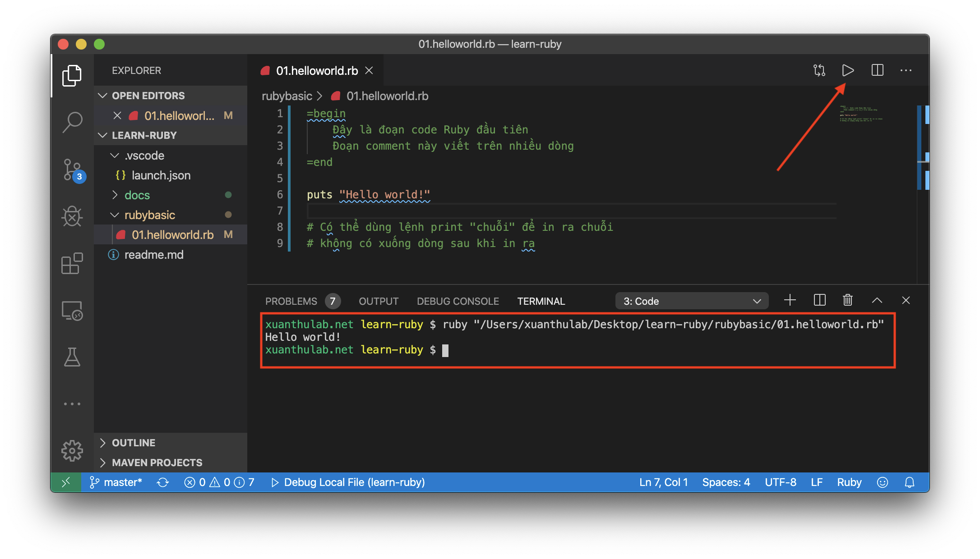Switch to the PROBLEMS tab

click(291, 301)
